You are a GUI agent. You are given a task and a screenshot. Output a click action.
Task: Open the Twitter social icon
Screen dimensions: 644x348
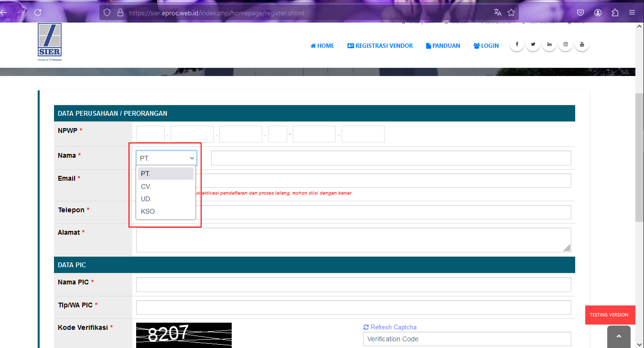pyautogui.click(x=533, y=44)
